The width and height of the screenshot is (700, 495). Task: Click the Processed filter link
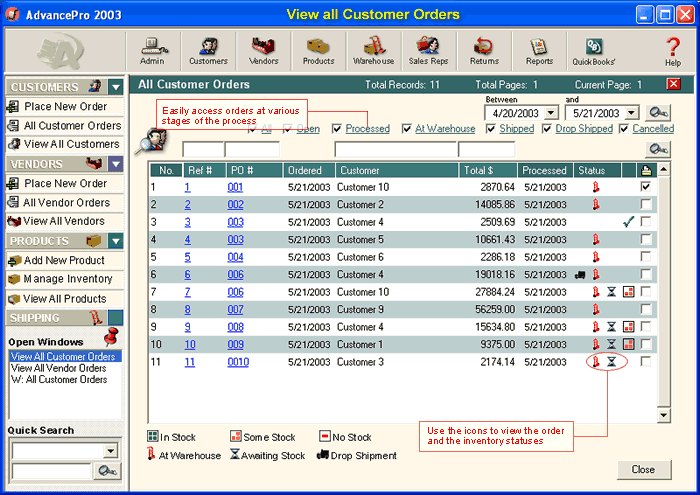pyautogui.click(x=367, y=129)
